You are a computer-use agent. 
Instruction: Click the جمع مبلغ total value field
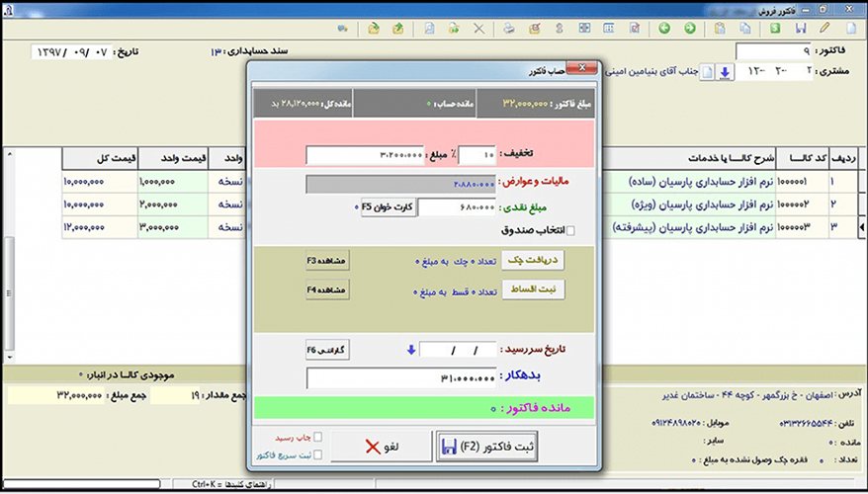point(56,395)
